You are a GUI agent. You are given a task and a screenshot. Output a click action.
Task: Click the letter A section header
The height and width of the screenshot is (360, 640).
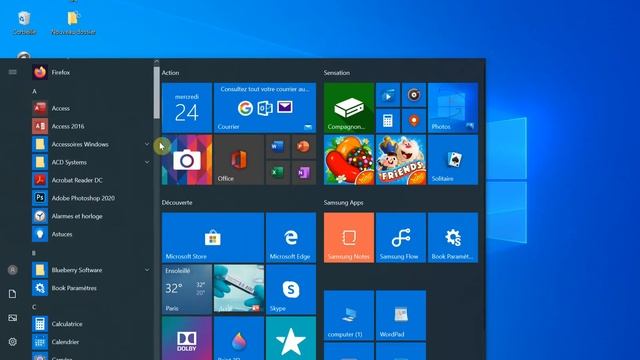[34, 91]
